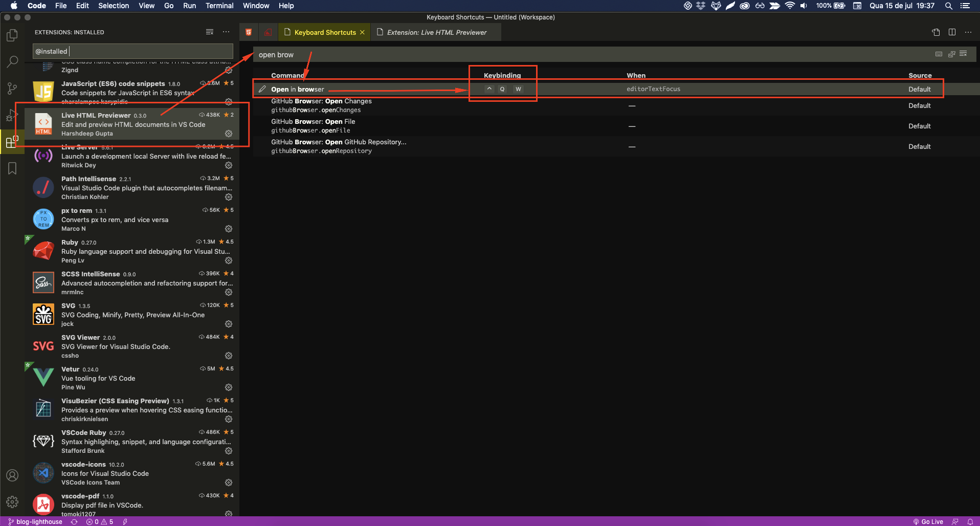Open the Window menu
The width and height of the screenshot is (980, 526).
[256, 6]
